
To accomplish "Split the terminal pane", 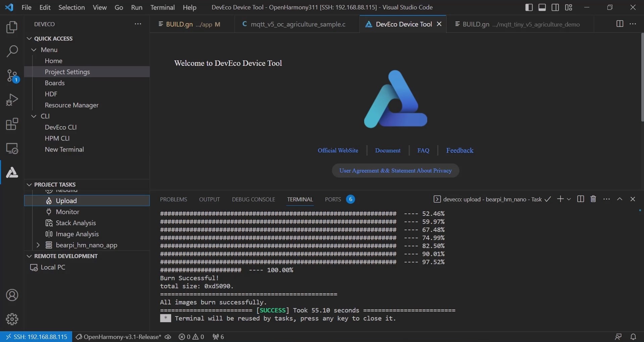I will pos(581,199).
